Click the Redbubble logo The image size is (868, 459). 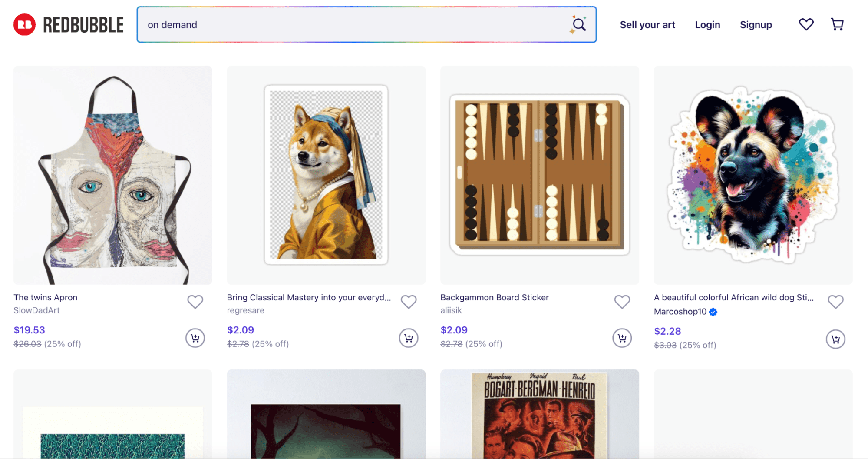69,25
